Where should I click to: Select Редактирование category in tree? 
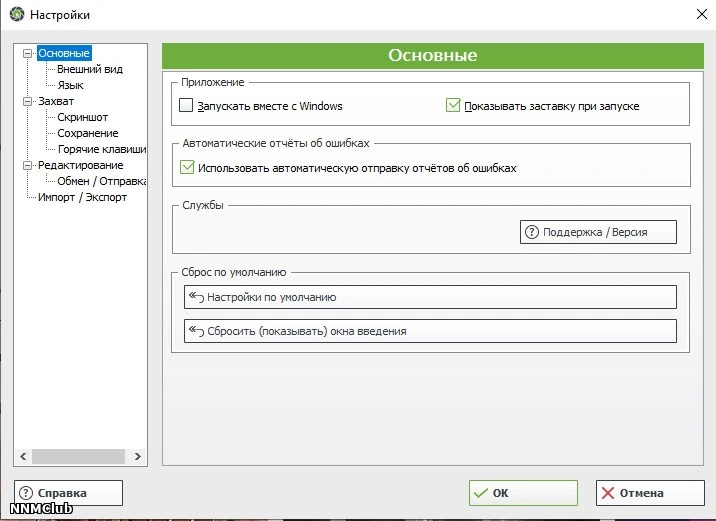tap(80, 165)
